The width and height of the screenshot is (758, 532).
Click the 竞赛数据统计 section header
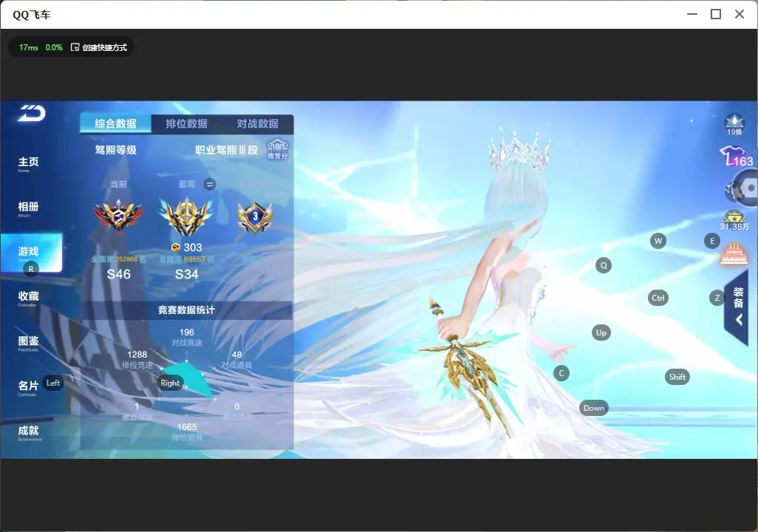(187, 310)
